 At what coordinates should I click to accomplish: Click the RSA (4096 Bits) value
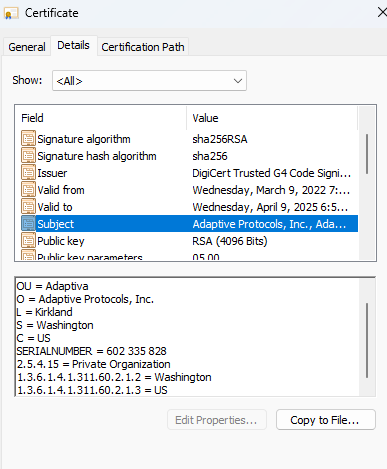[230, 241]
